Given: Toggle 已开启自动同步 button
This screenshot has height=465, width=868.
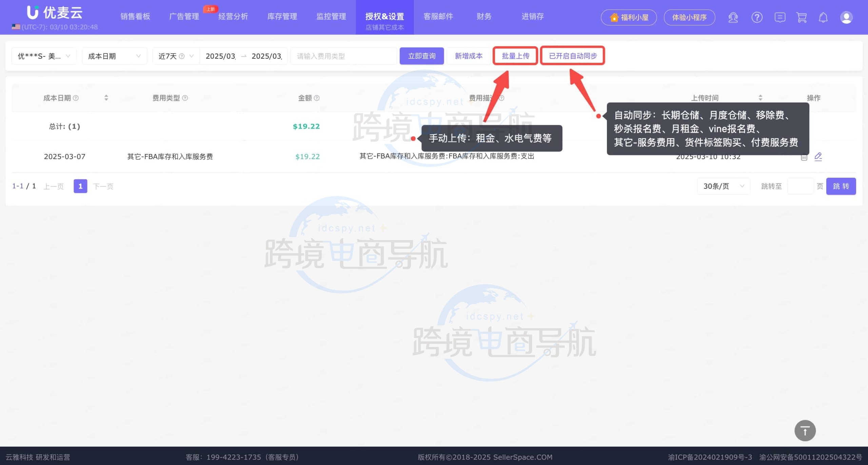Looking at the screenshot, I should (x=572, y=56).
